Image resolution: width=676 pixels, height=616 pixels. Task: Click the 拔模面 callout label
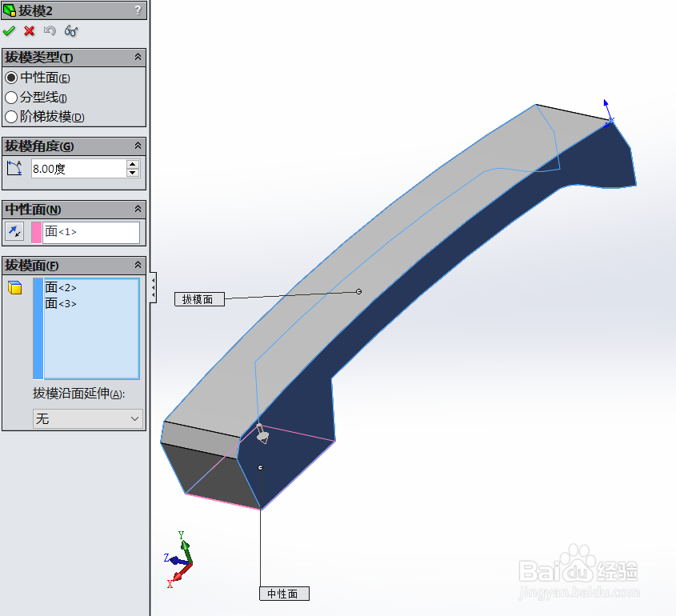(199, 299)
